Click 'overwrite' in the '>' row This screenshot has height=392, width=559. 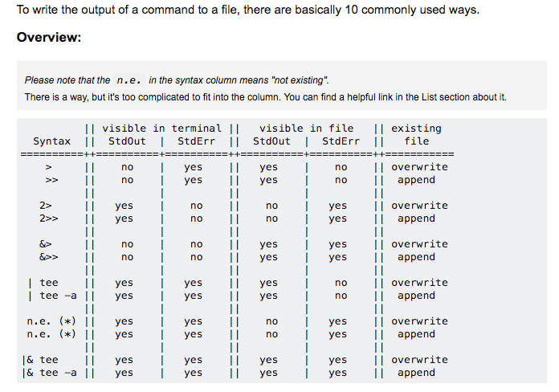[x=419, y=167]
